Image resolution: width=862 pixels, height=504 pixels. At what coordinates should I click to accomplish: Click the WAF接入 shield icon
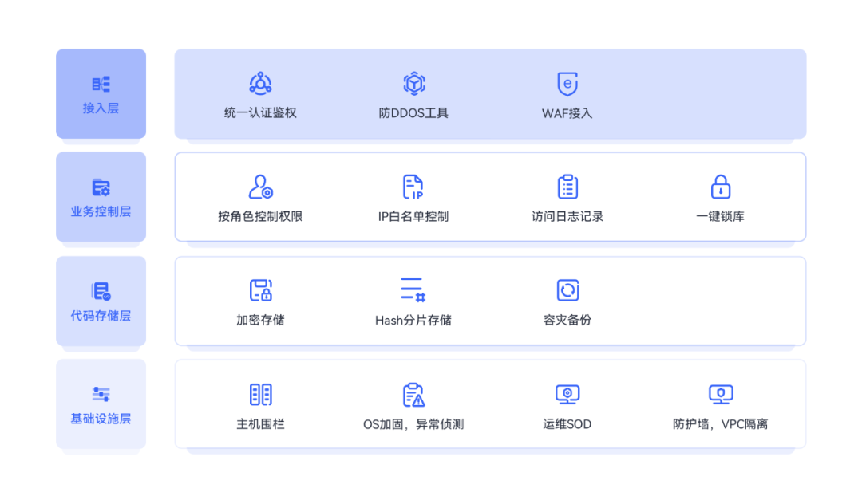[566, 82]
